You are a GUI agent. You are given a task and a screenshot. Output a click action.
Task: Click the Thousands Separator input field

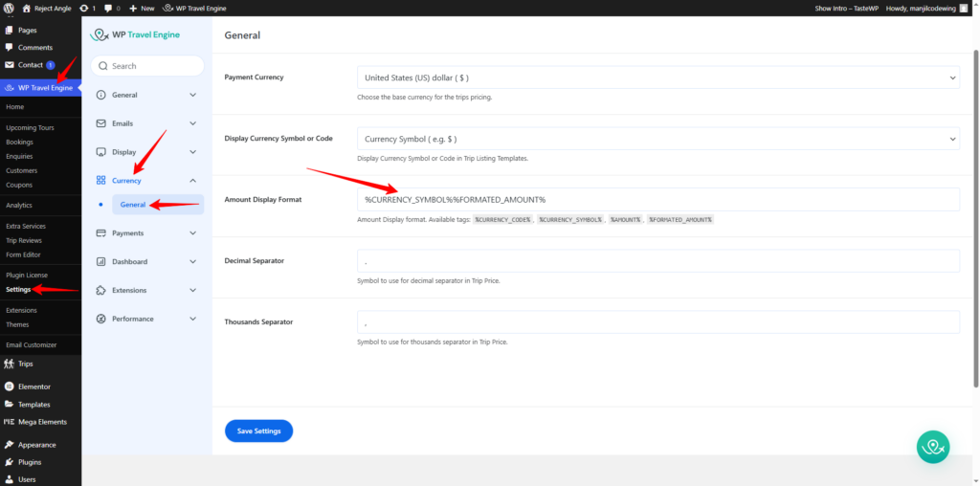tap(657, 322)
